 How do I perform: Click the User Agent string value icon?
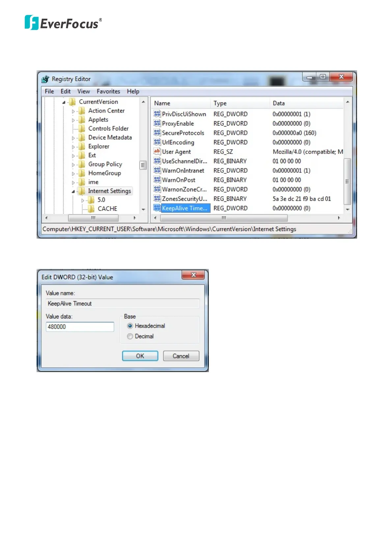click(157, 152)
